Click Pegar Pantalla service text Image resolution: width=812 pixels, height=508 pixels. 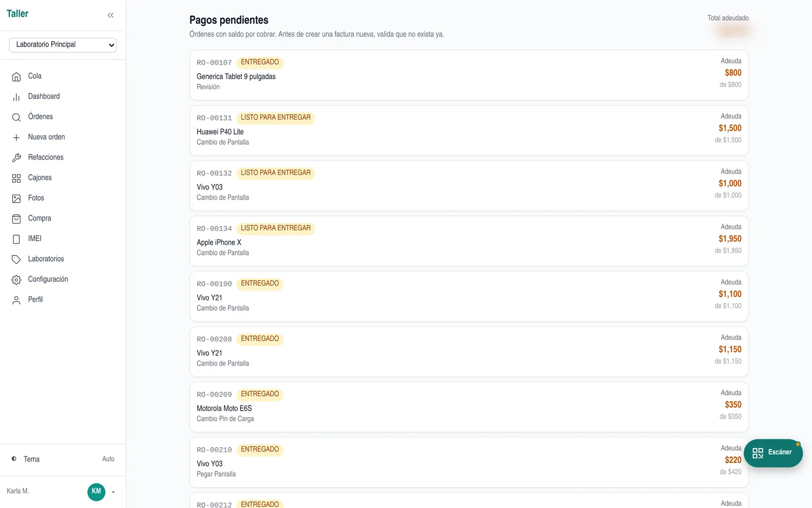click(x=216, y=474)
